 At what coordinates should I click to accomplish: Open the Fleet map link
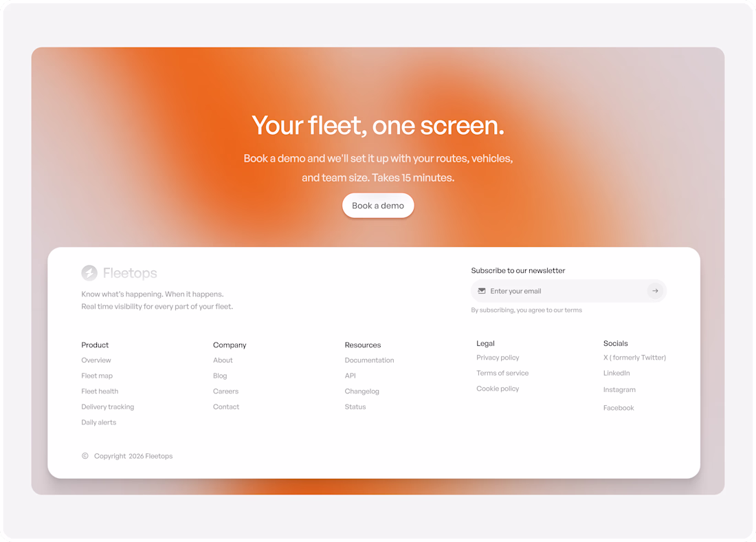pyautogui.click(x=97, y=376)
